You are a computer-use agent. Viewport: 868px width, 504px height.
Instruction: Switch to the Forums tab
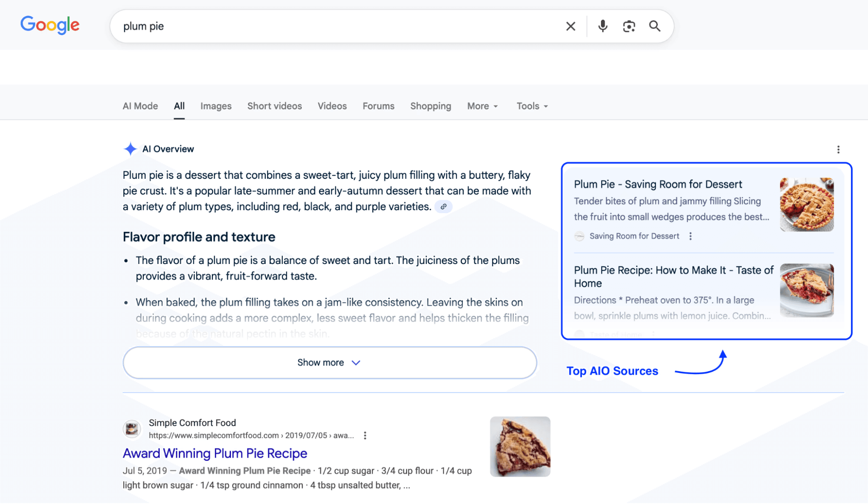pos(379,106)
